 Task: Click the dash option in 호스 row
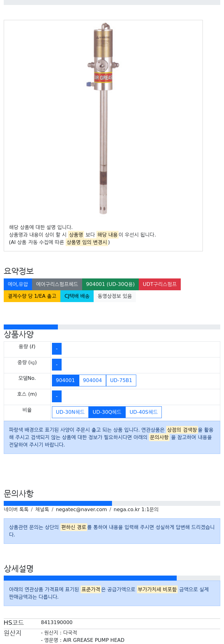(x=57, y=396)
